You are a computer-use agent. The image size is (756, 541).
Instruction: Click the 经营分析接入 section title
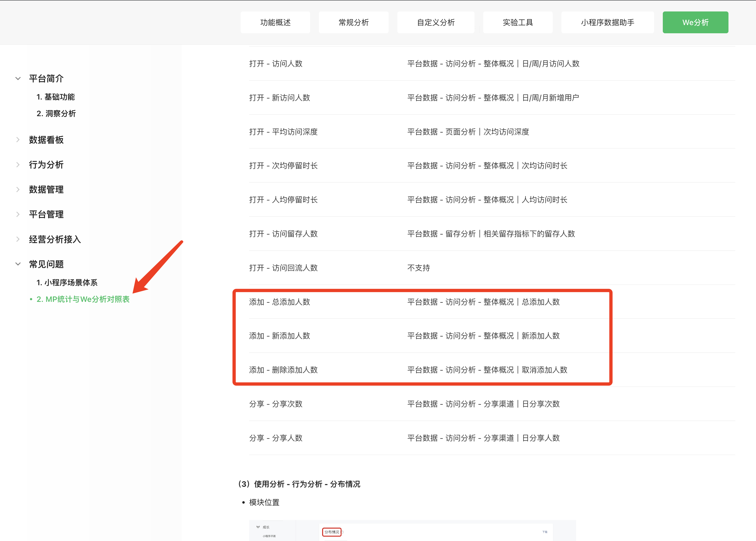pos(55,239)
